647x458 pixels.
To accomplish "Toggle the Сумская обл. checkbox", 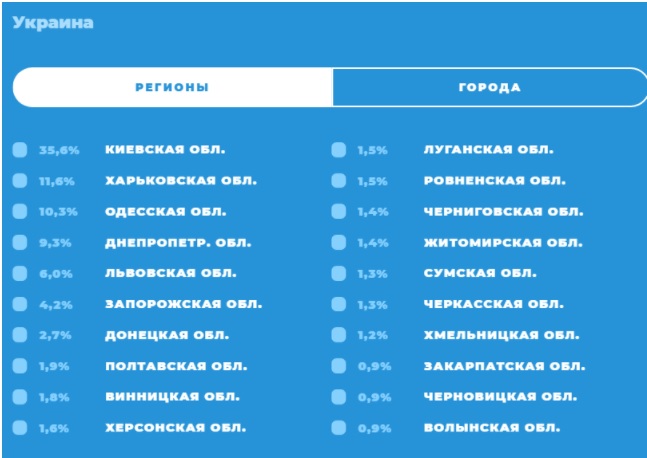I will click(x=339, y=274).
